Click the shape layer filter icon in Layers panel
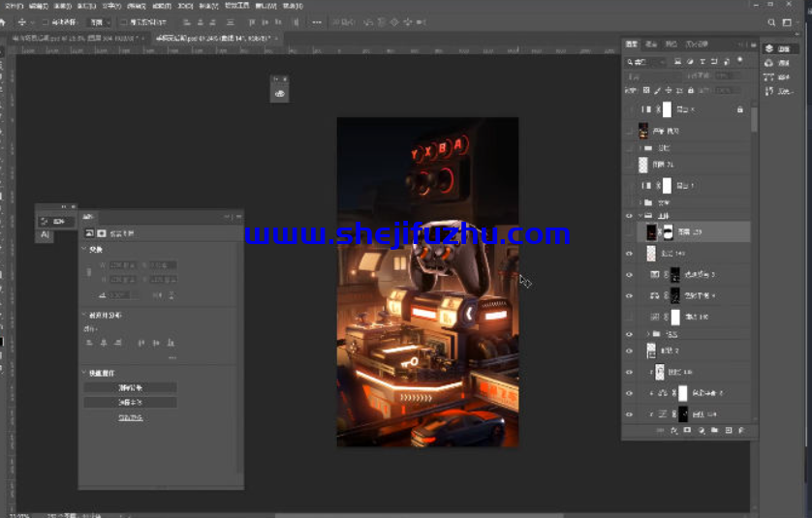 (x=714, y=62)
